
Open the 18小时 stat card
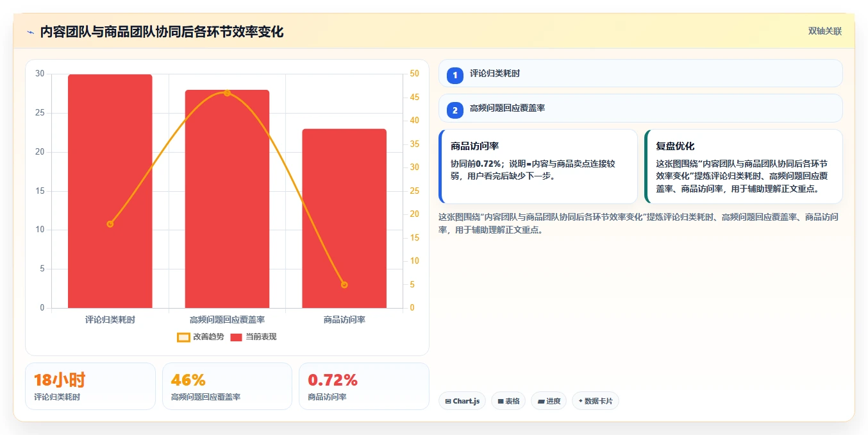pyautogui.click(x=90, y=386)
